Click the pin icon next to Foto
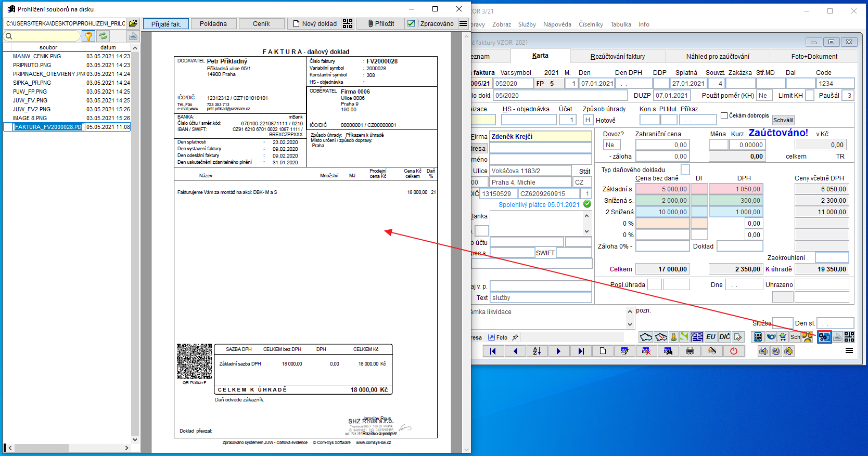Image resolution: width=868 pixels, height=456 pixels. (515, 337)
